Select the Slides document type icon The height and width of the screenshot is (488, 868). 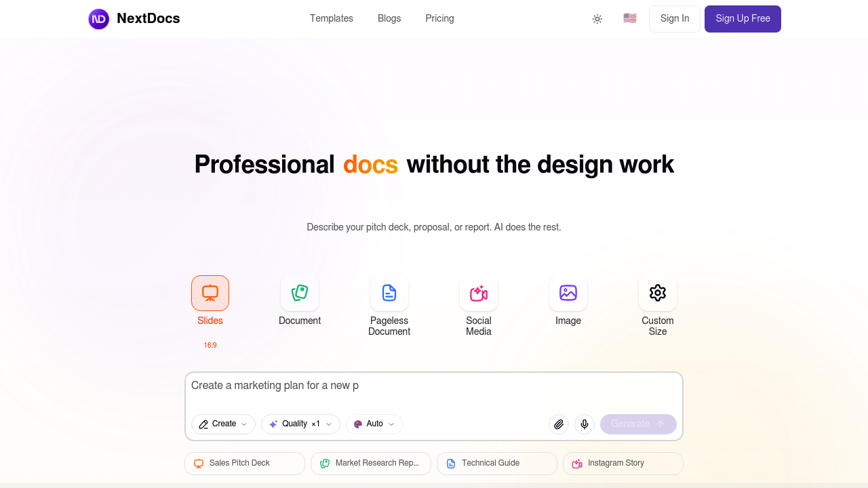click(x=210, y=293)
